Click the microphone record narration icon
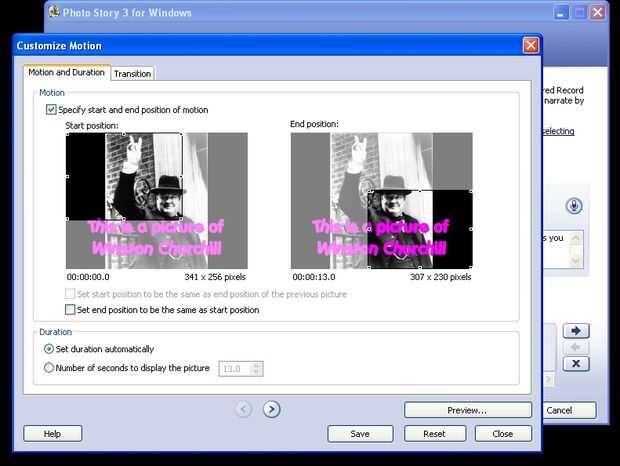This screenshot has width=620, height=466. coord(574,206)
